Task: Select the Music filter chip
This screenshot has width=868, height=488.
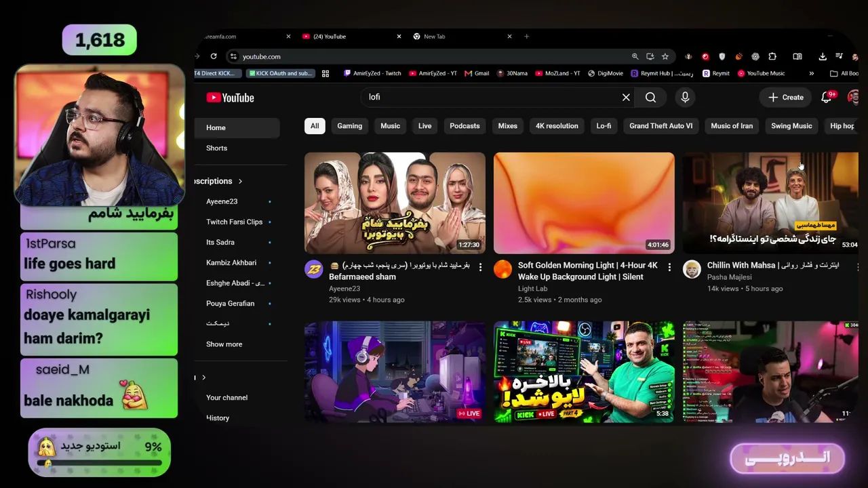Action: point(390,126)
